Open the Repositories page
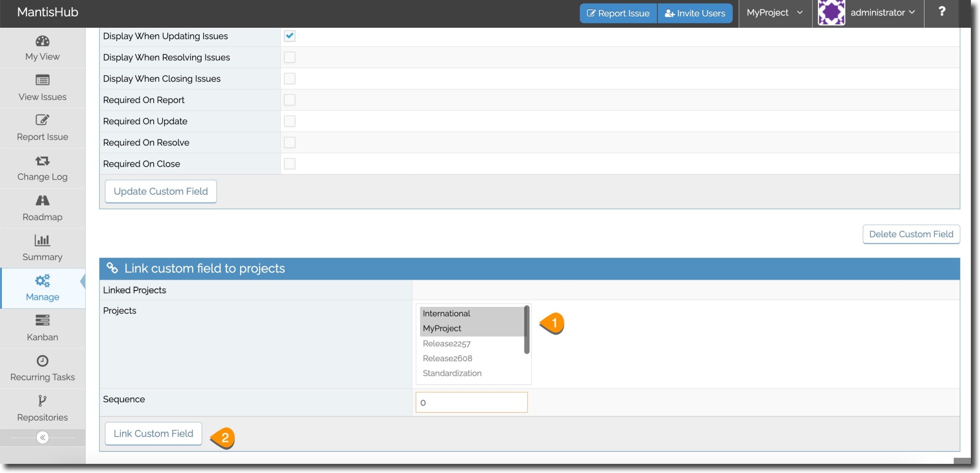980x473 pixels. pyautogui.click(x=42, y=408)
